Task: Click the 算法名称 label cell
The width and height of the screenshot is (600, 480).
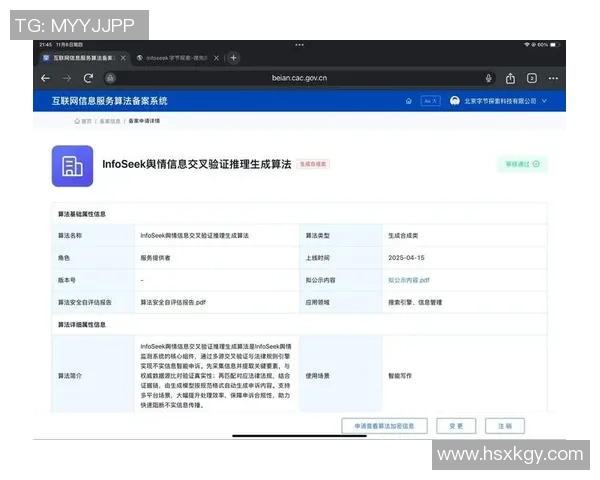Action: pyautogui.click(x=93, y=236)
